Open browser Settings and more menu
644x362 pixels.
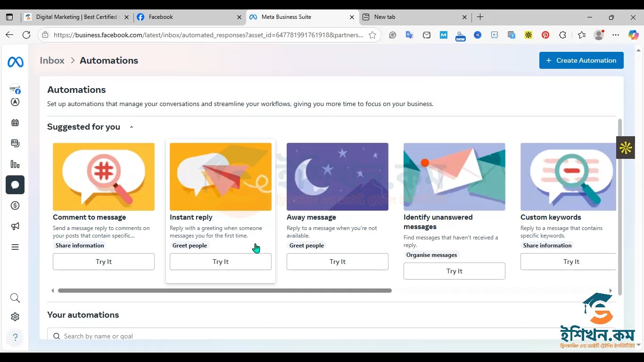pyautogui.click(x=616, y=35)
